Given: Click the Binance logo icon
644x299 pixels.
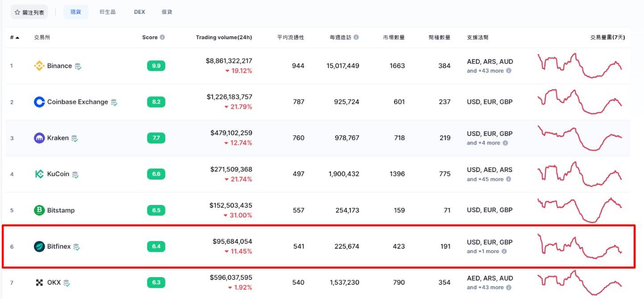Looking at the screenshot, I should point(39,66).
